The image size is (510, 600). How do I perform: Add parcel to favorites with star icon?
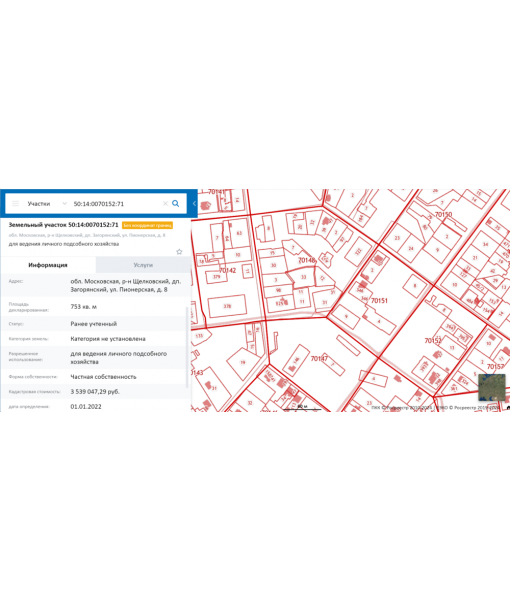pos(179,252)
